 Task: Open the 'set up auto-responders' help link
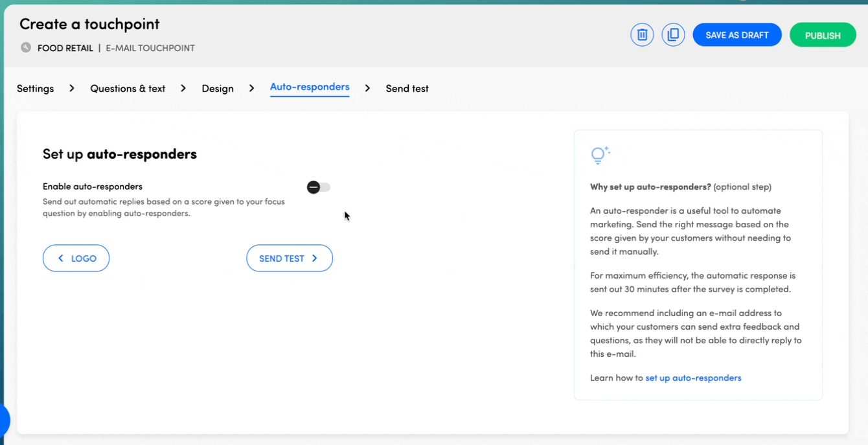(x=693, y=378)
